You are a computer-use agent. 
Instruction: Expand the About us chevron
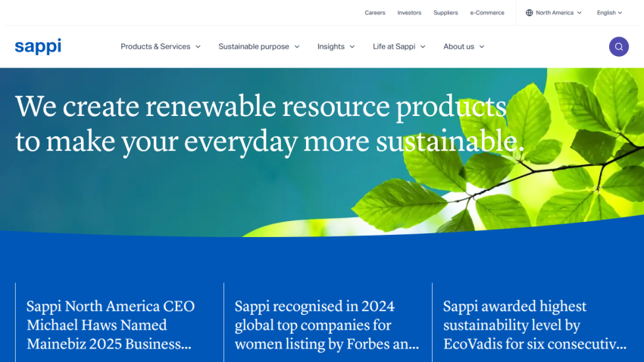[482, 47]
